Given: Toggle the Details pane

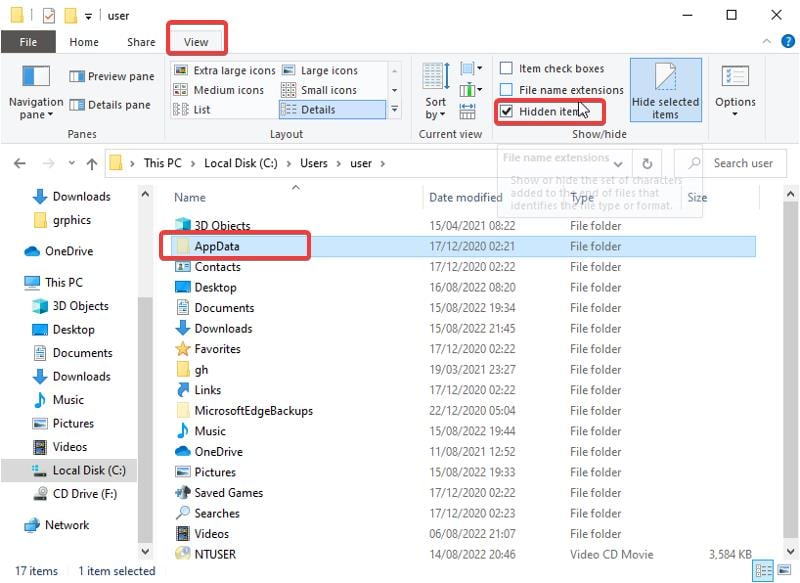Looking at the screenshot, I should tap(110, 105).
